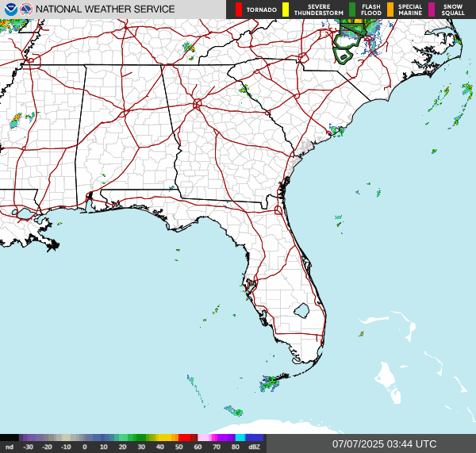476x453 pixels.
Task: Click the 0 value on dBZ scale
Action: [85, 447]
